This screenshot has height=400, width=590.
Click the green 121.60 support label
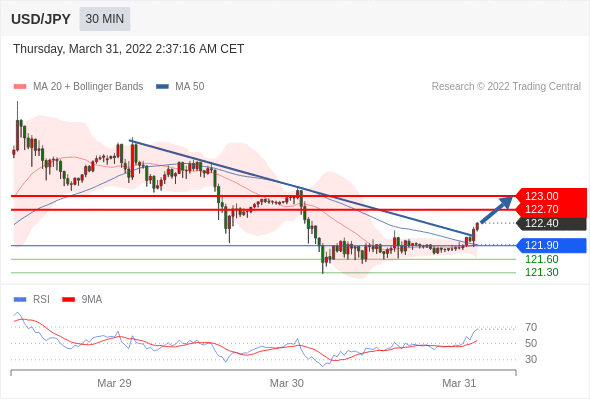[541, 259]
